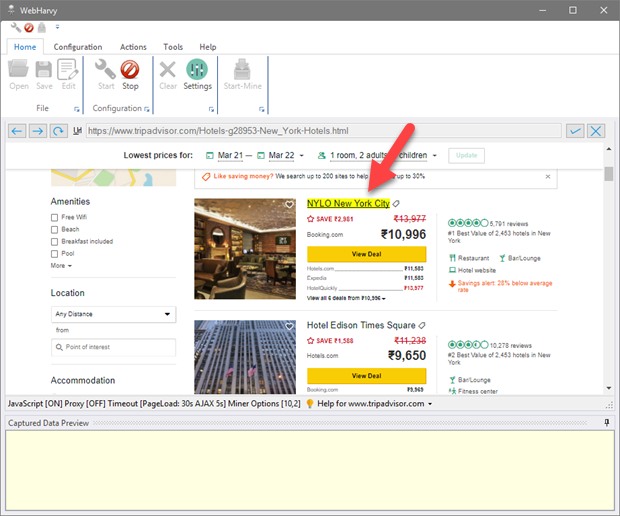Switch to the Configuration ribbon tab
This screenshot has width=620, height=516.
point(78,47)
